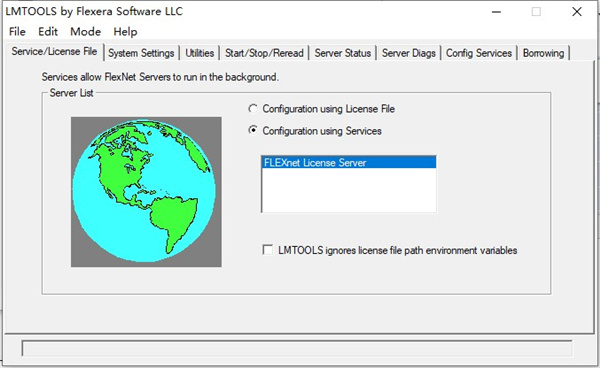Select FLEXnet License Server in list

(x=348, y=163)
